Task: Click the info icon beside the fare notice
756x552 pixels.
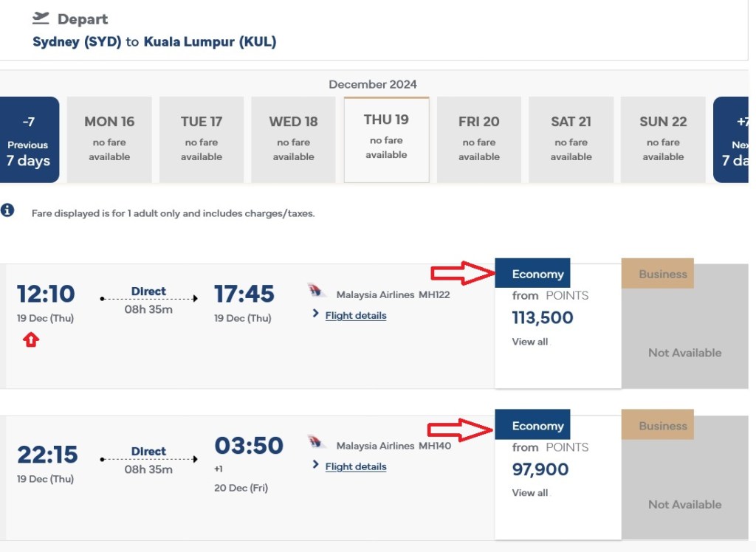Action: coord(7,210)
